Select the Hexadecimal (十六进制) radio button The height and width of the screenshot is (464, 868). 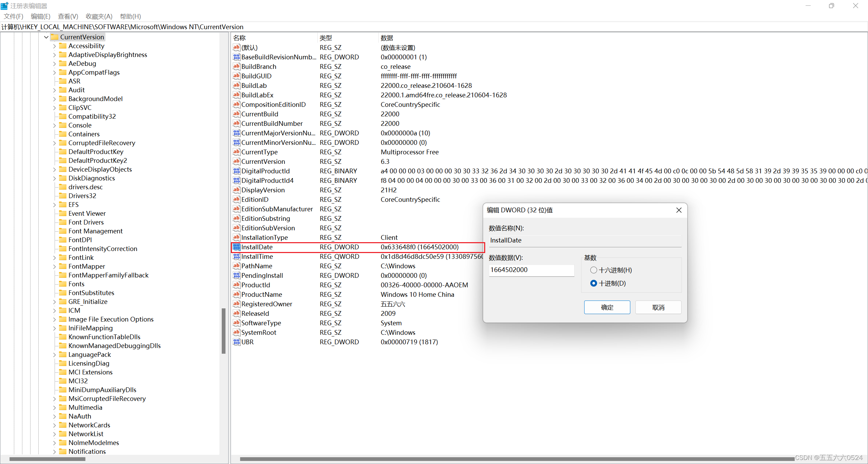593,270
